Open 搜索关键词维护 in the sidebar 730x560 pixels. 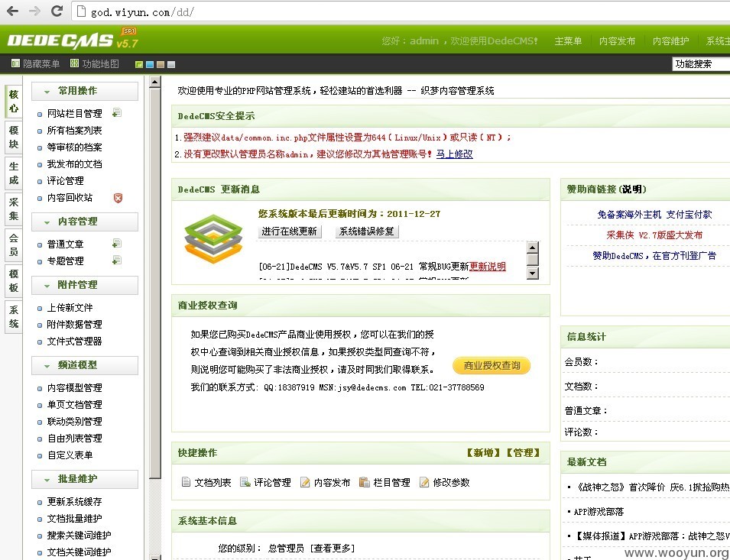click(x=79, y=535)
